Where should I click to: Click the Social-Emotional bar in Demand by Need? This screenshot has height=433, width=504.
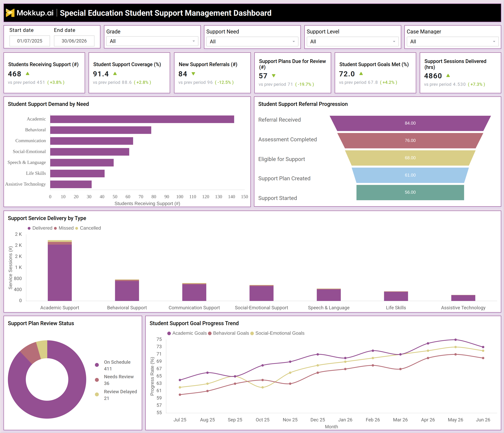(x=90, y=152)
